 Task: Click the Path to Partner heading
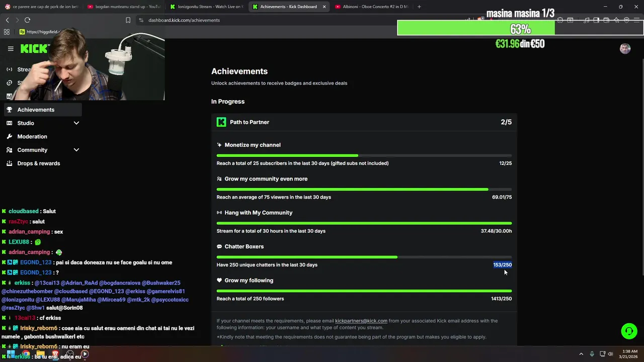[x=250, y=122]
